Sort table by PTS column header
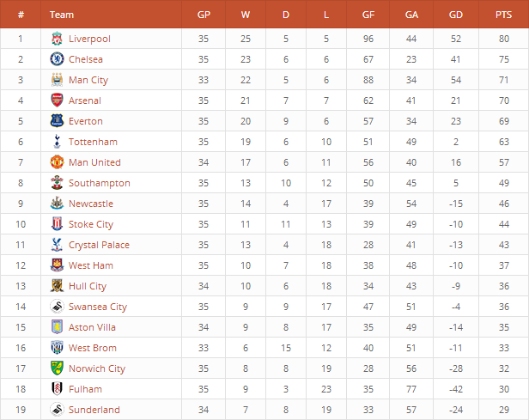 (503, 15)
